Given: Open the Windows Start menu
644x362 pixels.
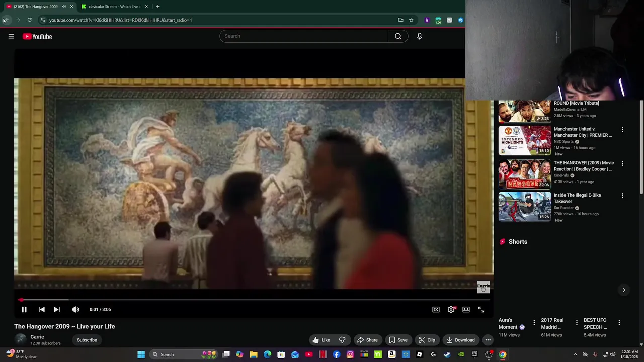Looking at the screenshot, I should pyautogui.click(x=141, y=354).
